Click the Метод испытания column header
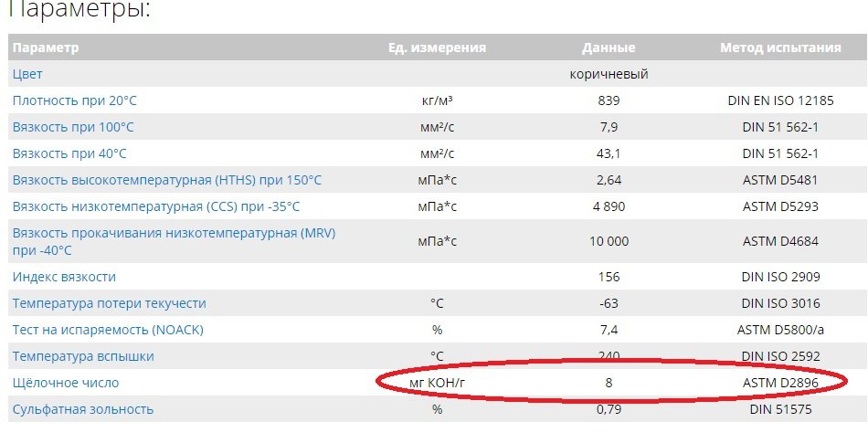 [780, 47]
